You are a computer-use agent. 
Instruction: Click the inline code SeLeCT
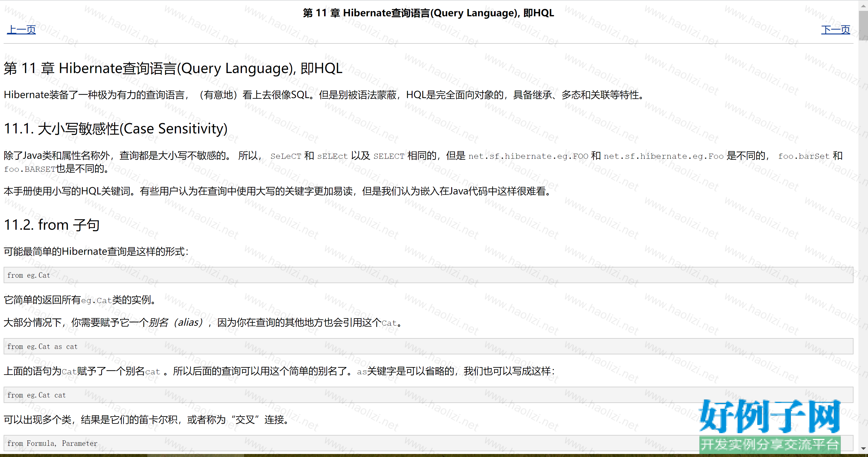click(x=285, y=156)
